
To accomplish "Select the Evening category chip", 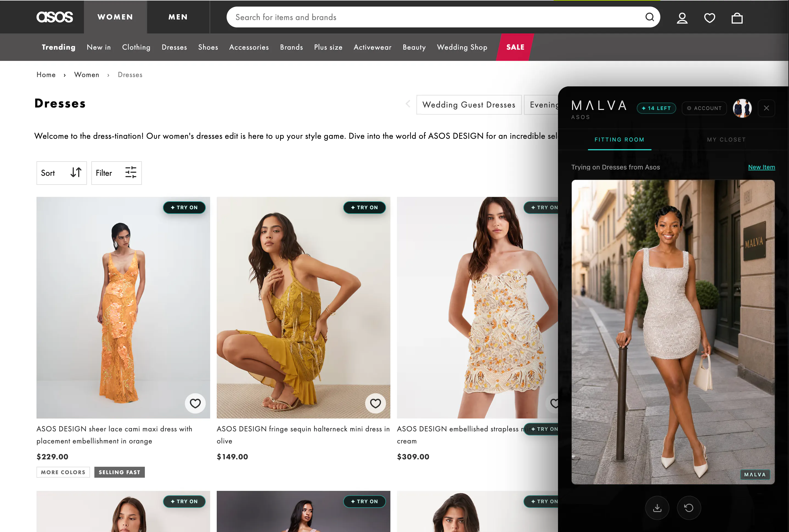I will 542,105.
